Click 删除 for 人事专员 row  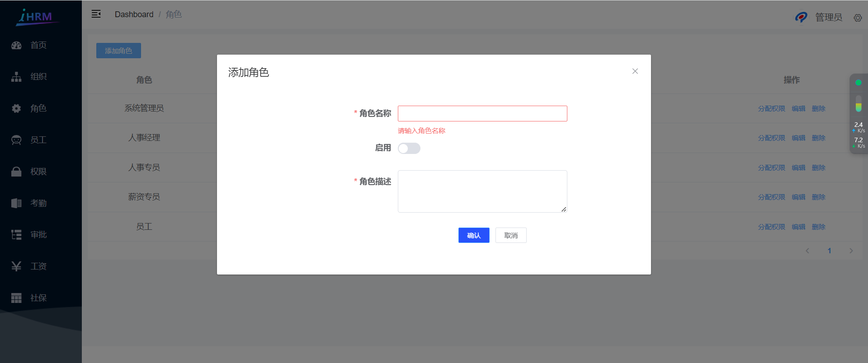coord(819,168)
